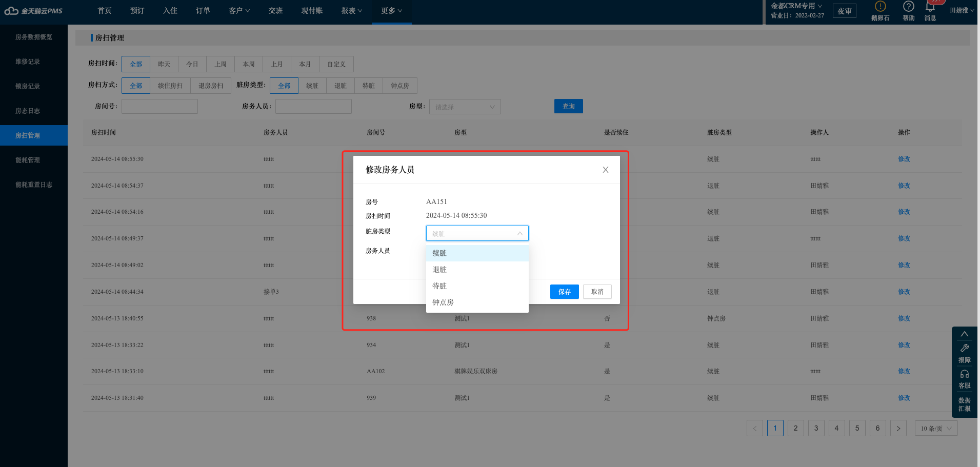This screenshot has height=467, width=980.
Task: Click the 金天鹅云PMS logo
Action: (x=33, y=11)
